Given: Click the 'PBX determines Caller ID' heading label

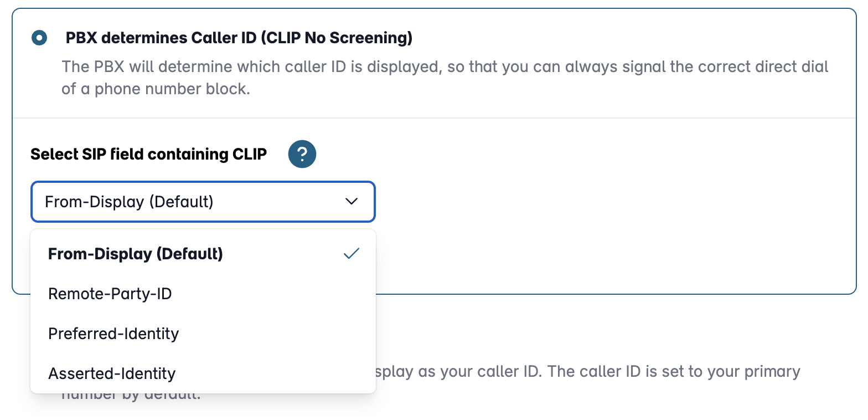Looking at the screenshot, I should (x=239, y=38).
